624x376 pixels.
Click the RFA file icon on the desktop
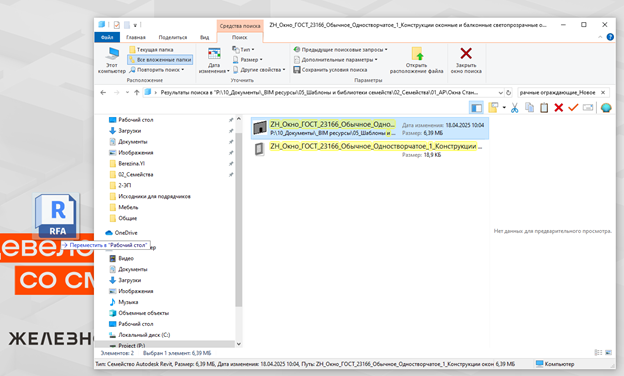pyautogui.click(x=57, y=215)
